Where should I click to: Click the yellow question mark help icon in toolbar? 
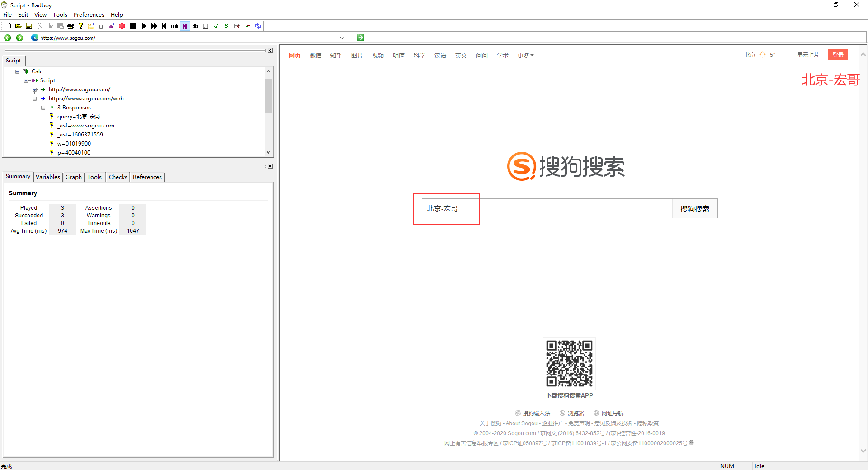pos(81,26)
